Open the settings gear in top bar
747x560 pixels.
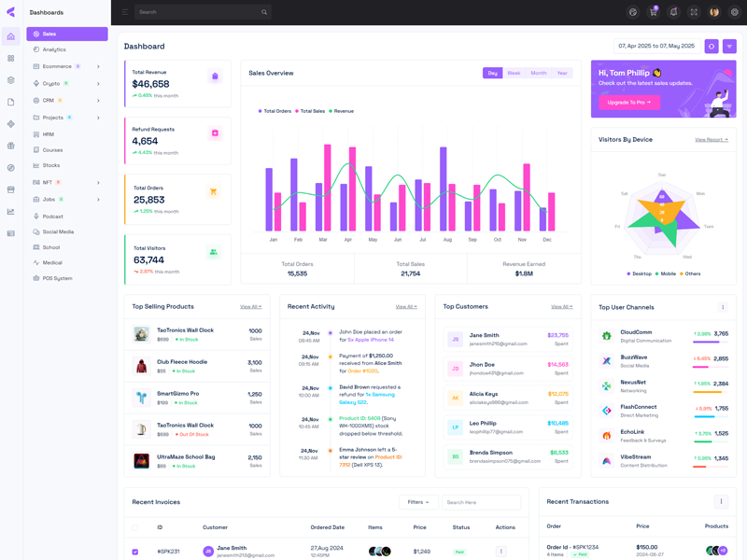[x=735, y=12]
